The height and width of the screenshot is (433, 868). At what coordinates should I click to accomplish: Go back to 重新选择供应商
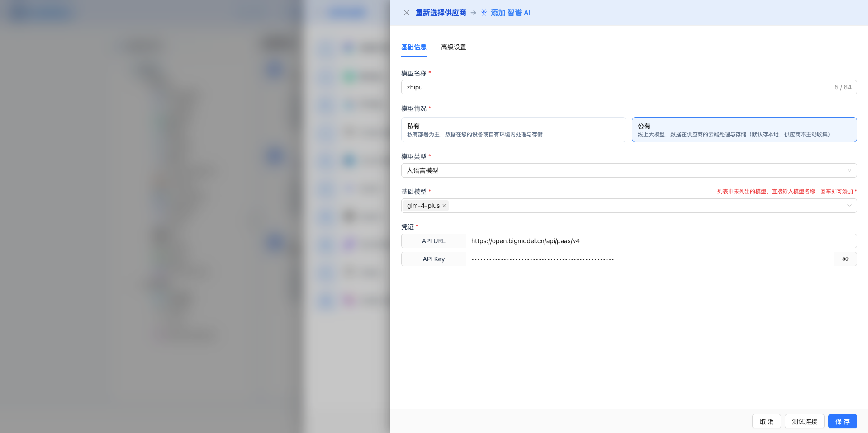(440, 13)
